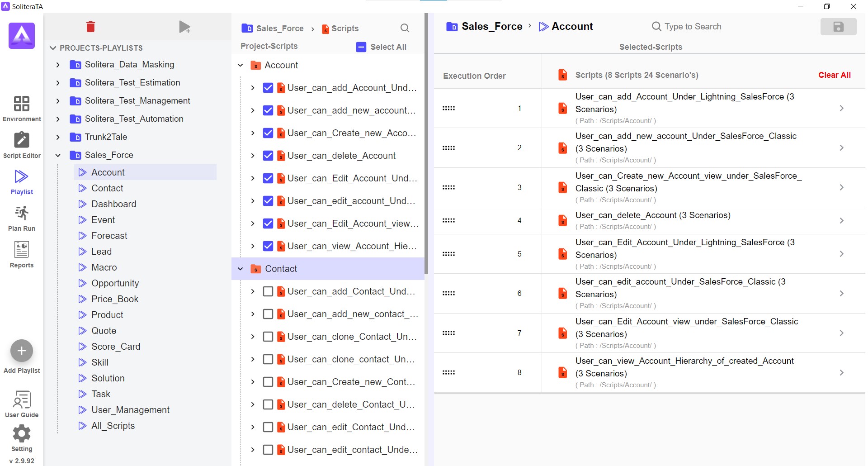
Task: Check User_can_add_new_contact_... checkbox
Action: 268,314
